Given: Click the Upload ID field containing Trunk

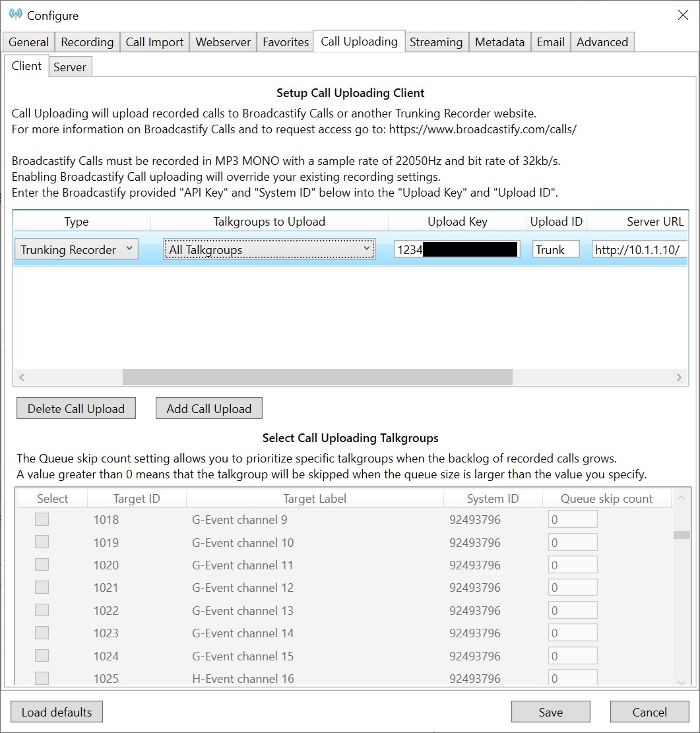Looking at the screenshot, I should [556, 249].
